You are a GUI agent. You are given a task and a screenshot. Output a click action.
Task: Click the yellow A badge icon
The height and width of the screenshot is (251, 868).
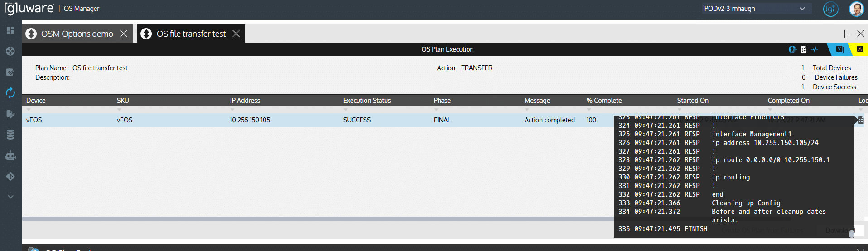tap(860, 49)
